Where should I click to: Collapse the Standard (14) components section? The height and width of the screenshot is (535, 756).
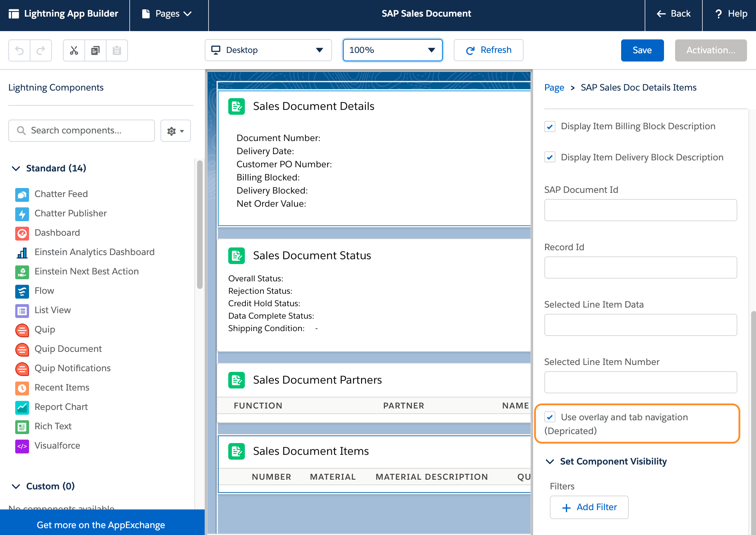pyautogui.click(x=16, y=168)
